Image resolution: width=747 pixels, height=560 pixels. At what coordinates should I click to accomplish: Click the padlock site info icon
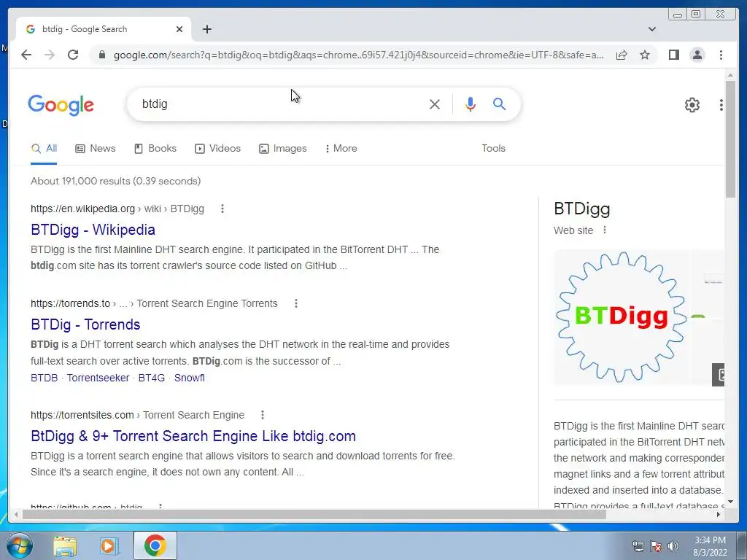pyautogui.click(x=101, y=55)
